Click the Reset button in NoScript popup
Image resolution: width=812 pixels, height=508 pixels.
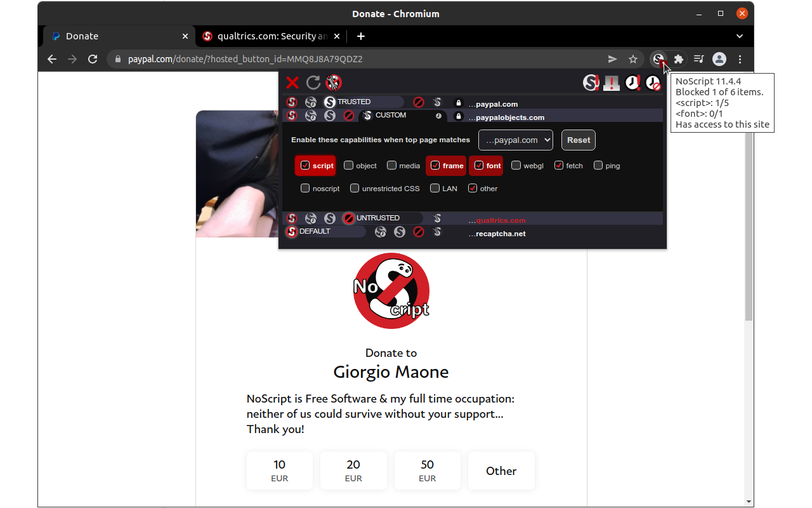tap(578, 140)
